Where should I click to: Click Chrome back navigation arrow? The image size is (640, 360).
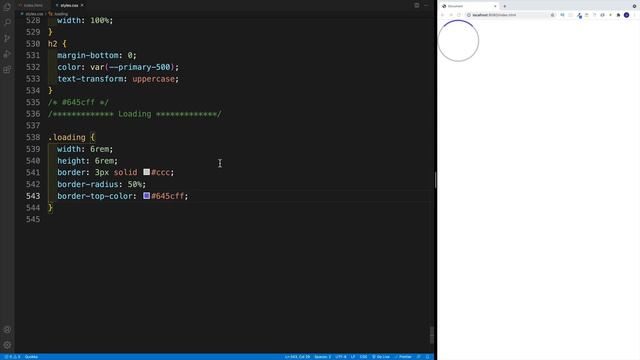point(442,15)
